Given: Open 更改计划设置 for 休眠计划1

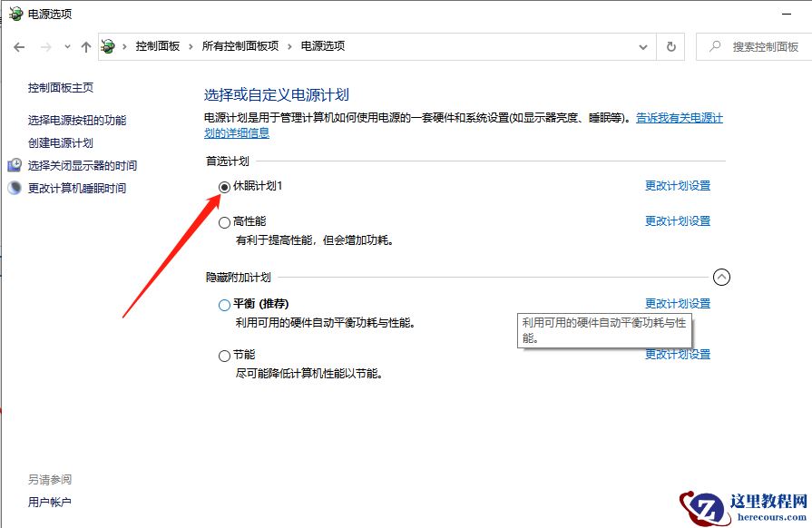Looking at the screenshot, I should click(x=680, y=185).
